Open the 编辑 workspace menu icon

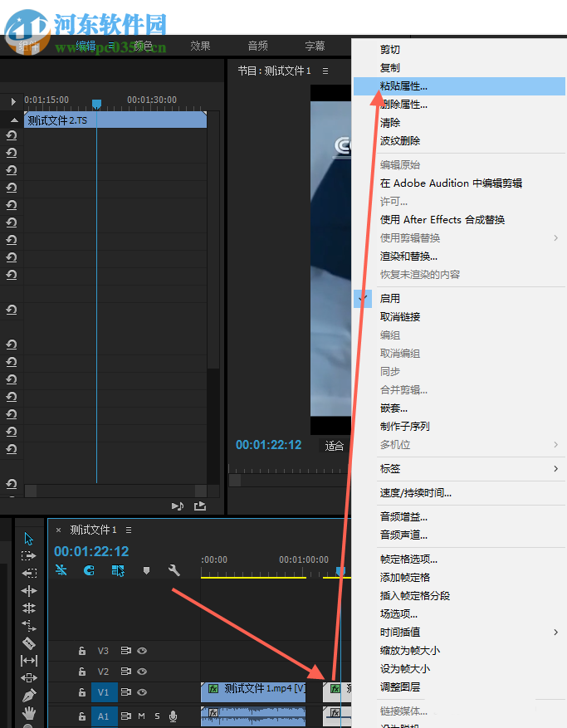111,46
